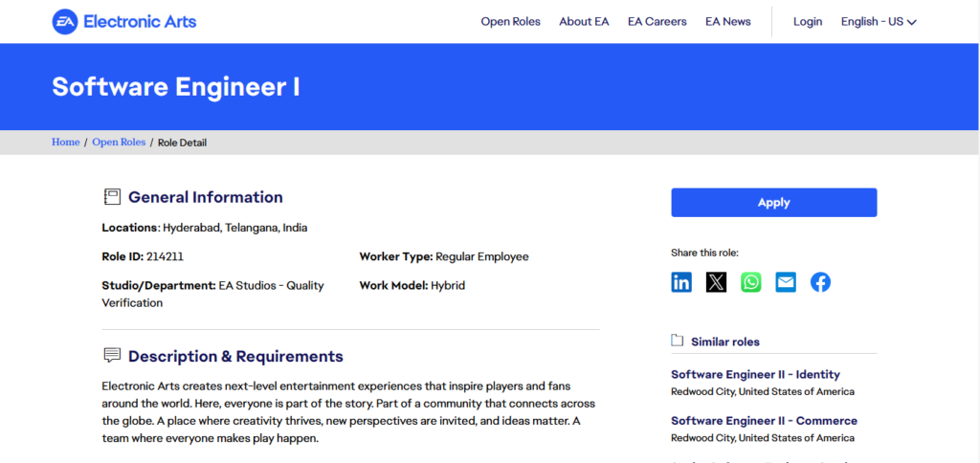Click Work Model Hybrid text
Image resolution: width=980 pixels, height=463 pixels.
click(412, 285)
